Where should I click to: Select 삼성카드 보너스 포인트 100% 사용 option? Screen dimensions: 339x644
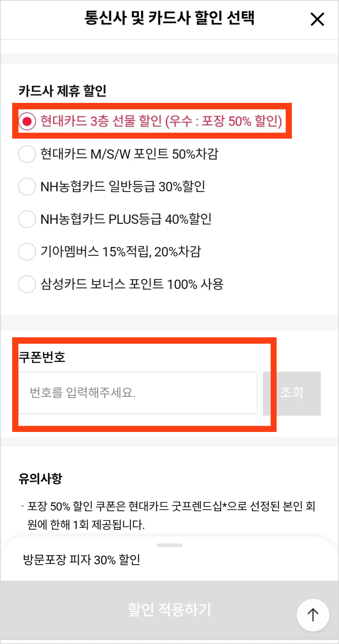[27, 284]
